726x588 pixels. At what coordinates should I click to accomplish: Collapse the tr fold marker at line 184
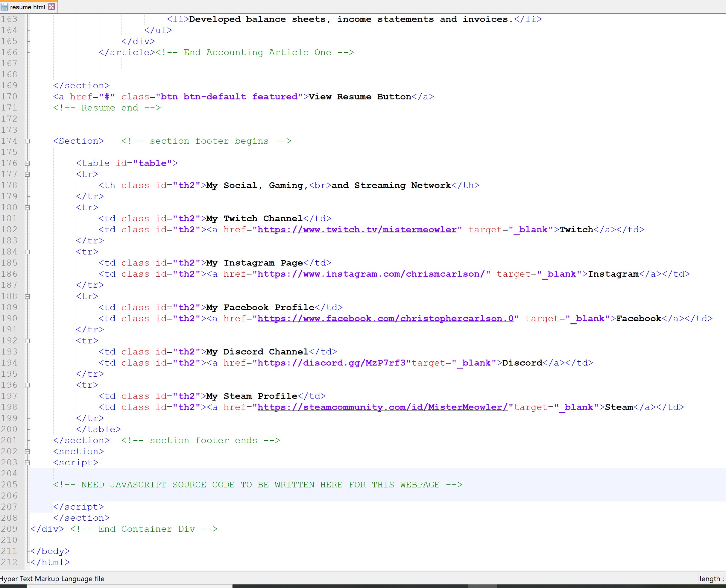click(28, 252)
